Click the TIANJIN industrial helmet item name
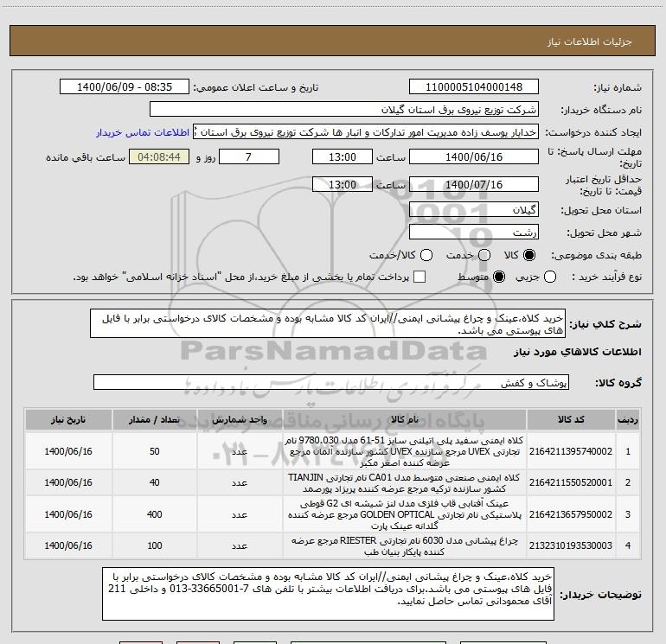Image resolution: width=666 pixels, height=644 pixels. point(405,482)
